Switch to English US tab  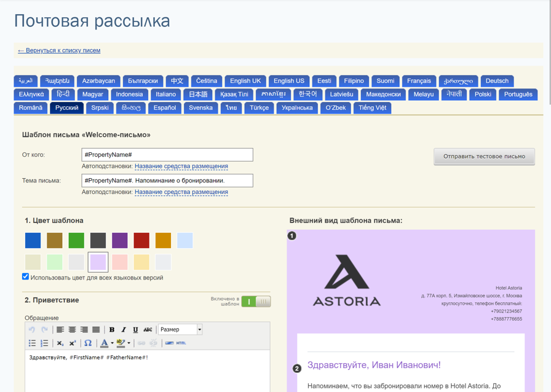(x=289, y=80)
